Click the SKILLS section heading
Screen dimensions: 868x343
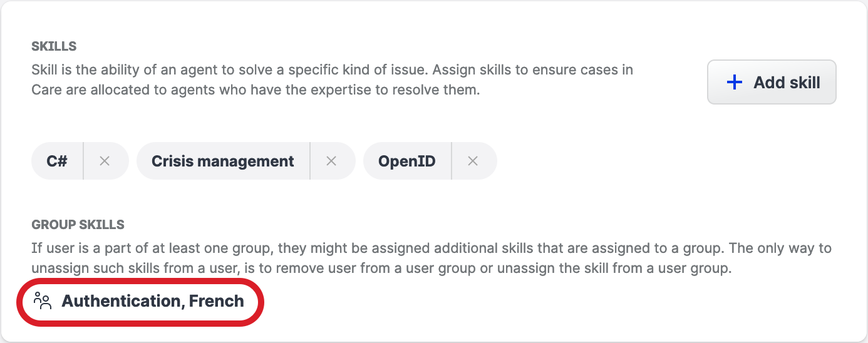(54, 46)
